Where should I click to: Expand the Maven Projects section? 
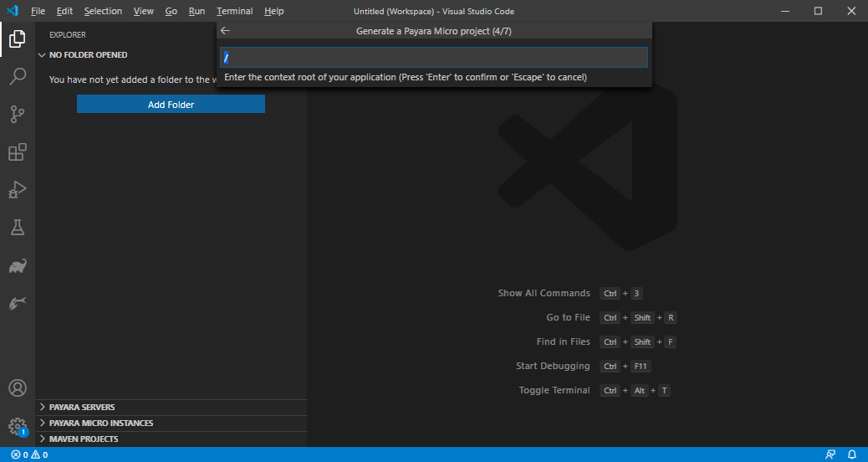(x=83, y=439)
